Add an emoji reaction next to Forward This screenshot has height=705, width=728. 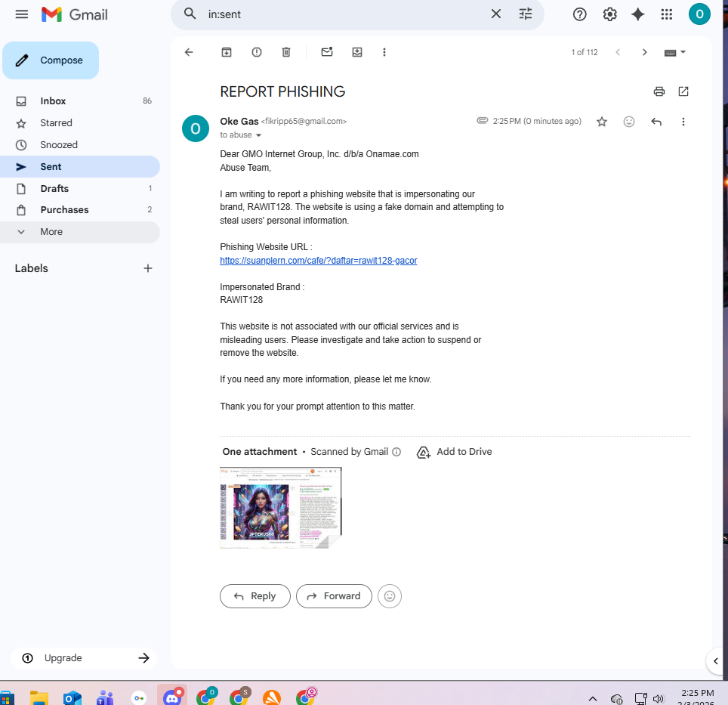(390, 596)
